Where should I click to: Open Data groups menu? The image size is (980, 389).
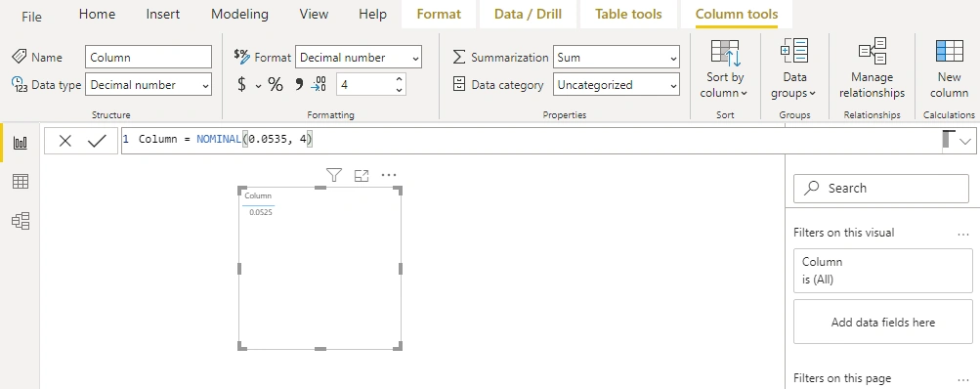(x=794, y=68)
